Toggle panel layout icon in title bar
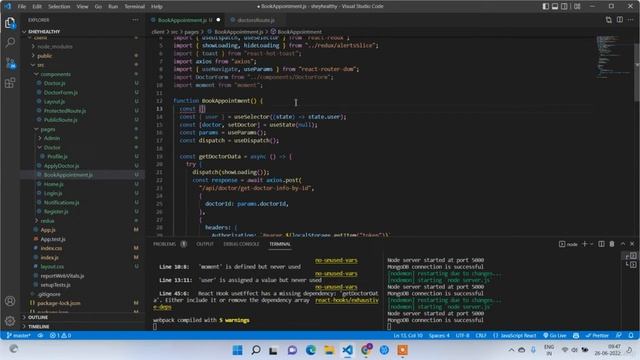Viewport: 640px width, 360px height. coord(555,6)
